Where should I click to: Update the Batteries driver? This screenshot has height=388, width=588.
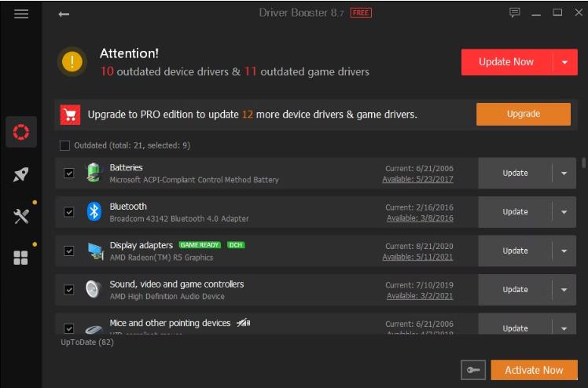coord(515,173)
